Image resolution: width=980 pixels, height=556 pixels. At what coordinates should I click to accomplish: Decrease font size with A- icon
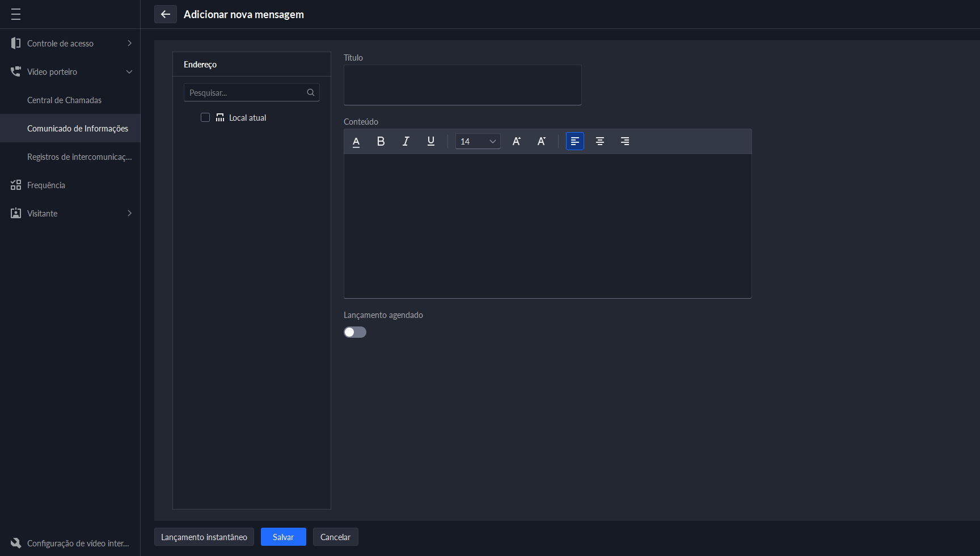(541, 142)
